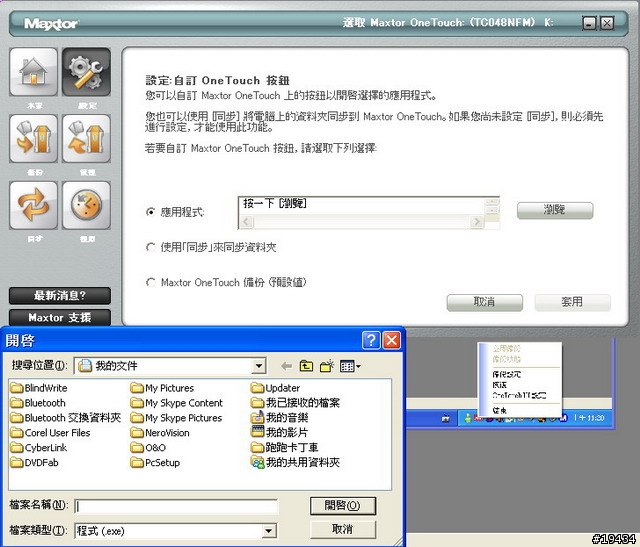Select the My Skype Content folder

click(177, 403)
